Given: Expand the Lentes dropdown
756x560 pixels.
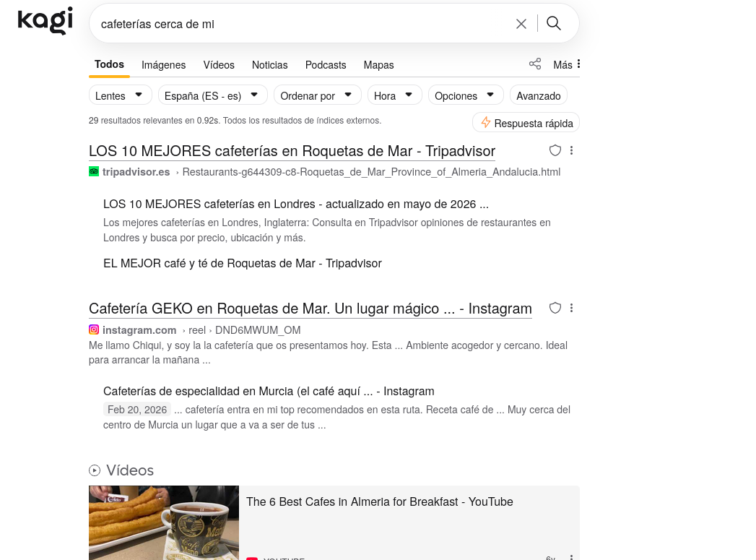Looking at the screenshot, I should point(121,95).
